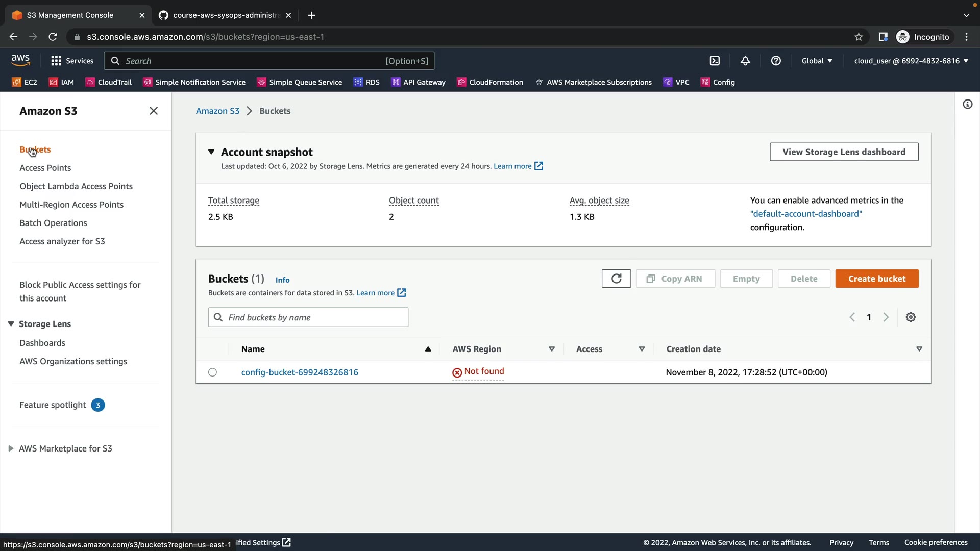The width and height of the screenshot is (980, 551).
Task: Click the Find buckets by name field
Action: 308,317
